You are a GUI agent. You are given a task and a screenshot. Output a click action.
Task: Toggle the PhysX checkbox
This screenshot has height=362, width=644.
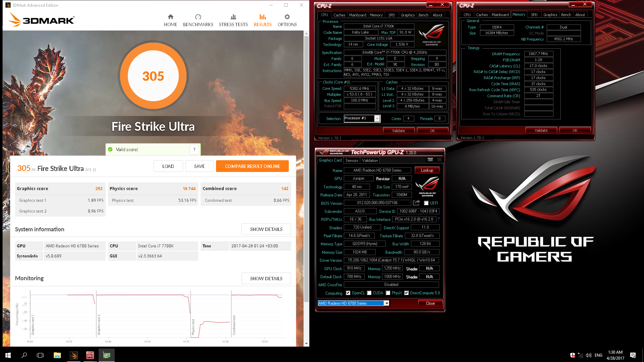388,293
